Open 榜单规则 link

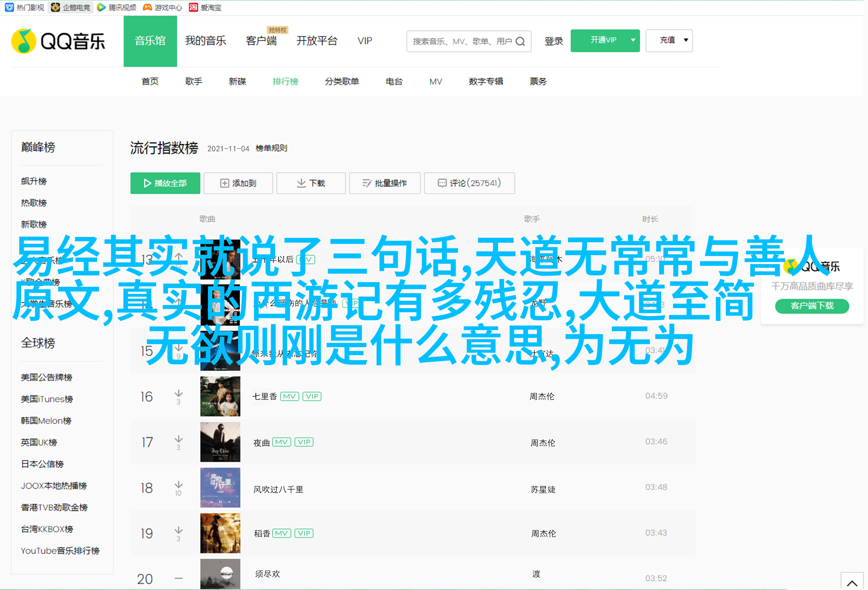(271, 148)
